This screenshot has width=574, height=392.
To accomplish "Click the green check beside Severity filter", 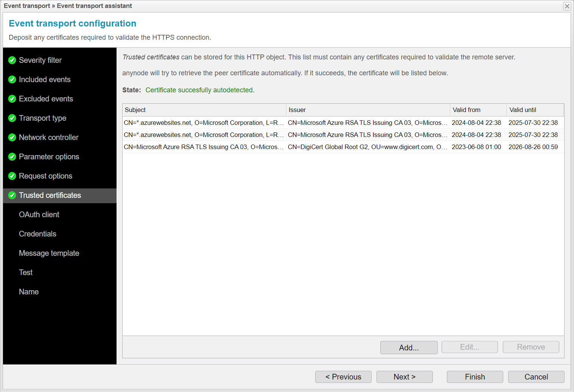I will [12, 60].
